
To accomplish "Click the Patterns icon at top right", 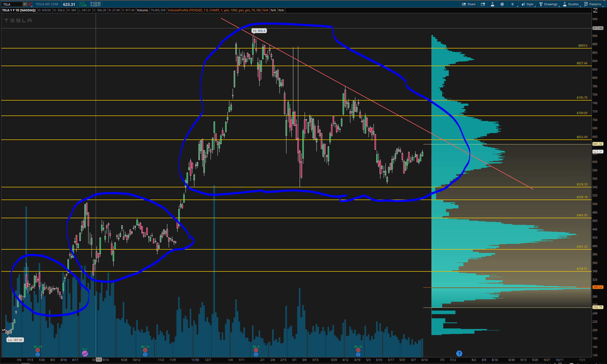I will click(x=586, y=4).
